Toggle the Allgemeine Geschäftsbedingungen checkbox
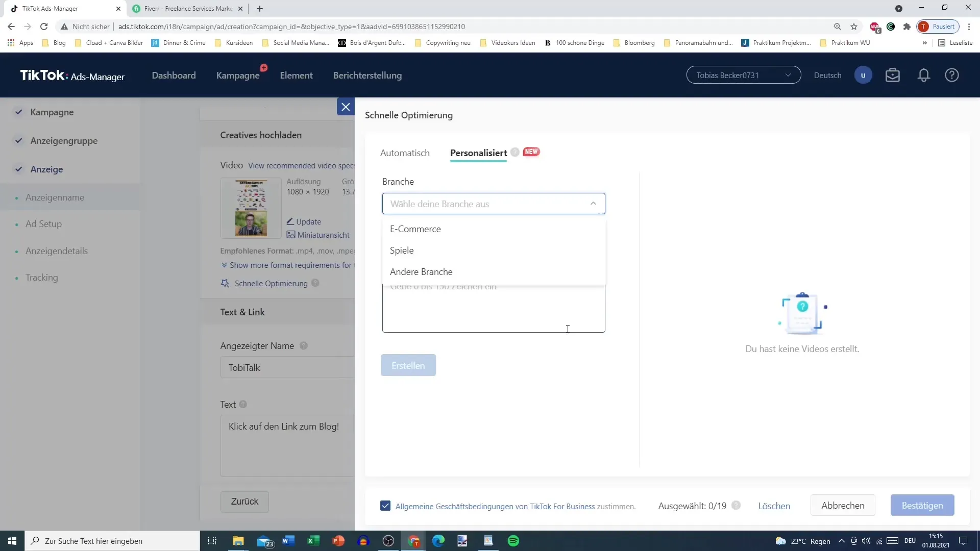The width and height of the screenshot is (980, 551). (385, 506)
